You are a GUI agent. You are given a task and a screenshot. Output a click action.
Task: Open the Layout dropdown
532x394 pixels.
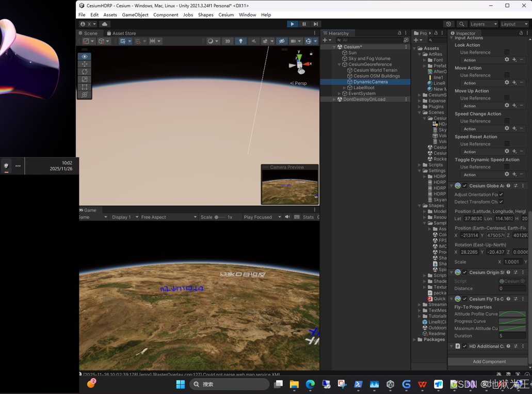(x=514, y=24)
